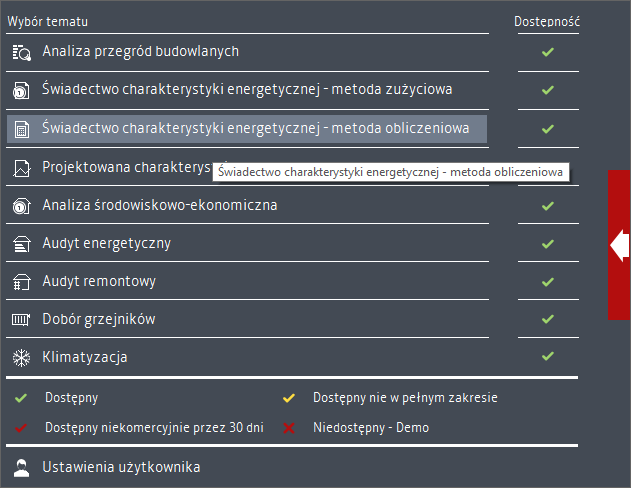
Task: Click the calculator icon for metoda obliczeniowa
Action: point(22,130)
